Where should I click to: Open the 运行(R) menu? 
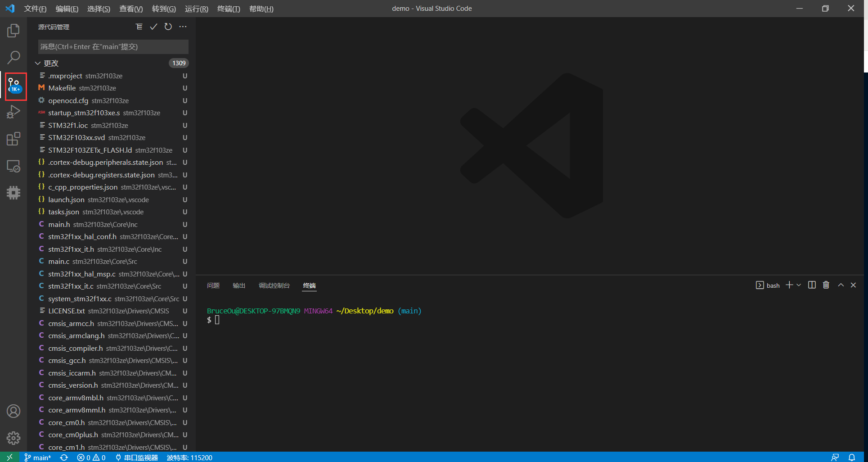pos(197,9)
